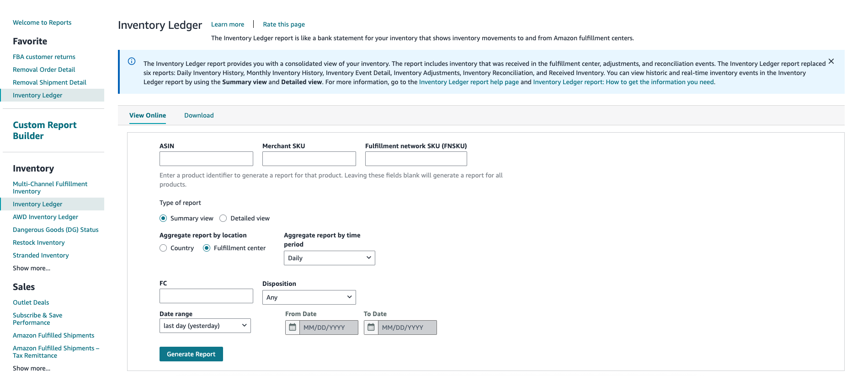
Task: Click into the FNSKU input field
Action: click(x=416, y=159)
